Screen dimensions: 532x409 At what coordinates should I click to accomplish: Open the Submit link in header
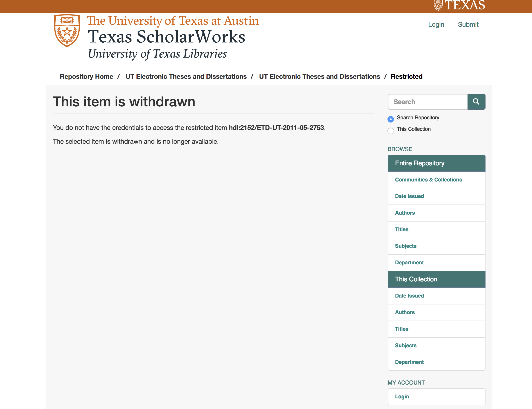pos(468,25)
